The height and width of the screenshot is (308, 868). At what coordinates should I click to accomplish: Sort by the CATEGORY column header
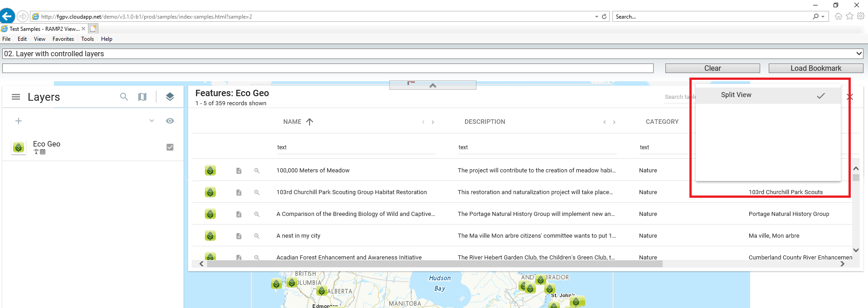662,122
